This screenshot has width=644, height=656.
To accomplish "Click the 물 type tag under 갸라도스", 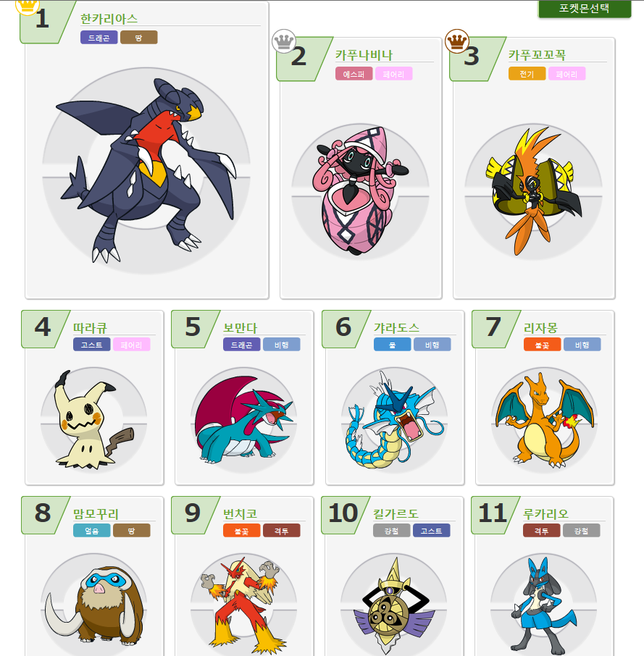I will (392, 345).
